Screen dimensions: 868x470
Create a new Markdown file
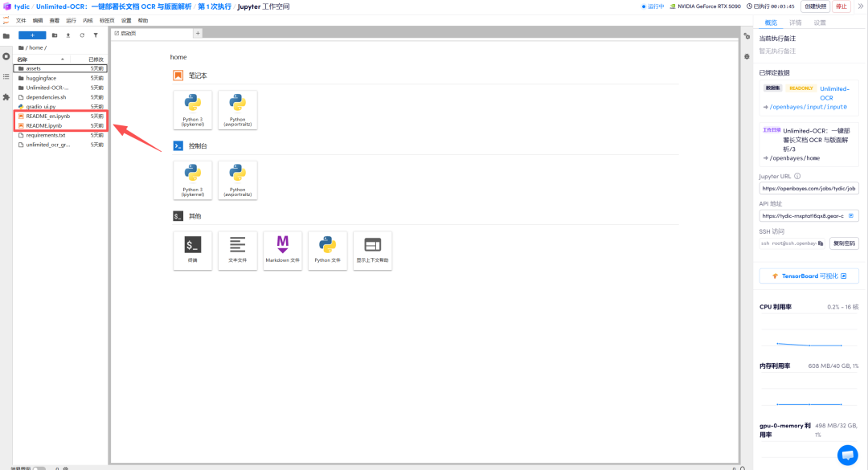282,251
